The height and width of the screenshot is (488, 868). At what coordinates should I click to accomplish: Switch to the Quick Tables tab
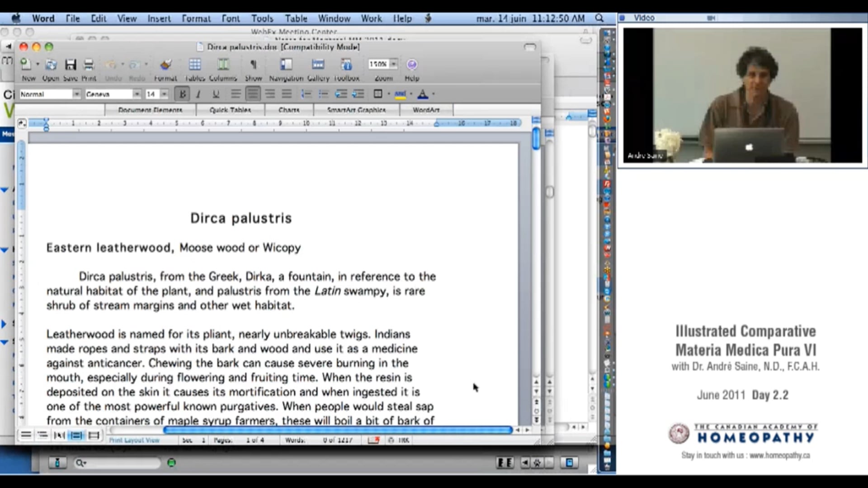[x=230, y=110]
